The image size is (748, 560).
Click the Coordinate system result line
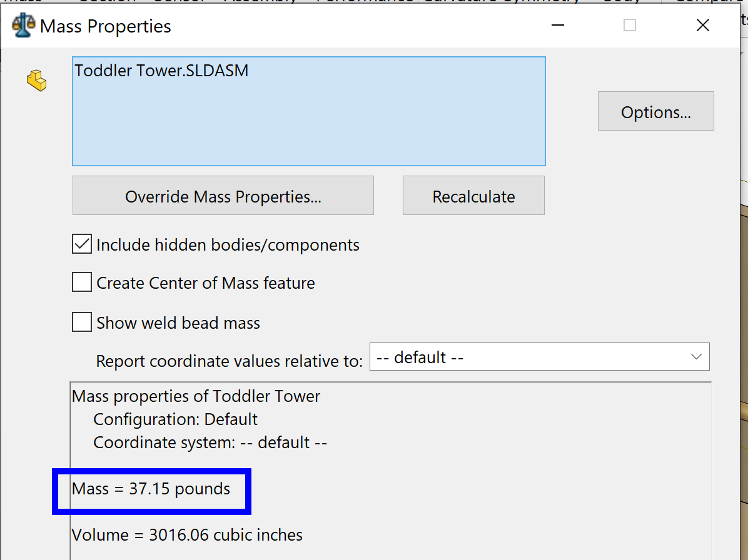(x=210, y=442)
